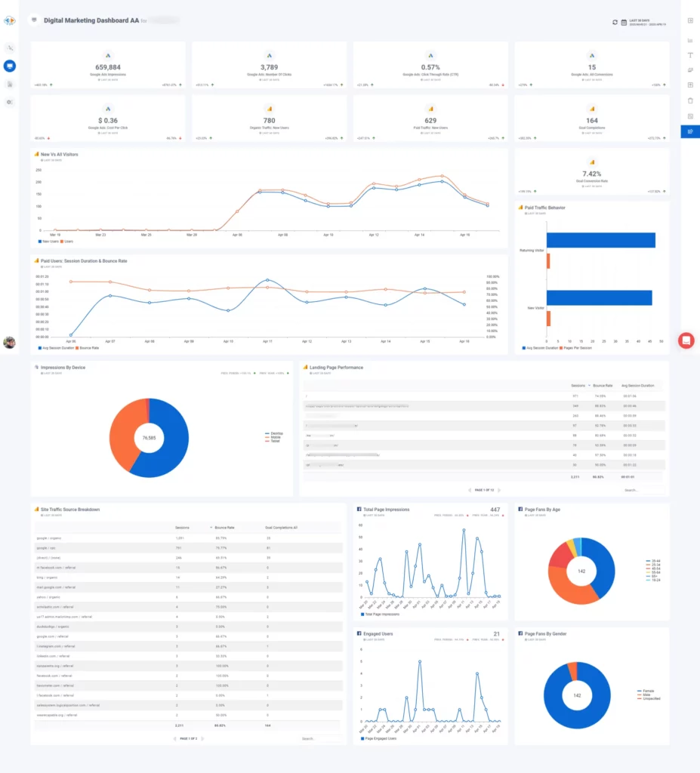700x773 pixels.
Task: Click the bing / organic row
Action: (189, 577)
